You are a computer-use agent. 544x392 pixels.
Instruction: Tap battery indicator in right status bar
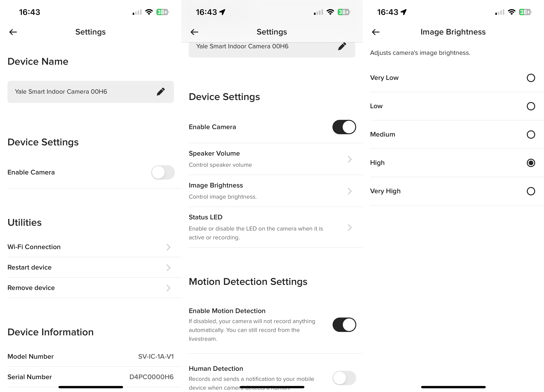click(525, 12)
